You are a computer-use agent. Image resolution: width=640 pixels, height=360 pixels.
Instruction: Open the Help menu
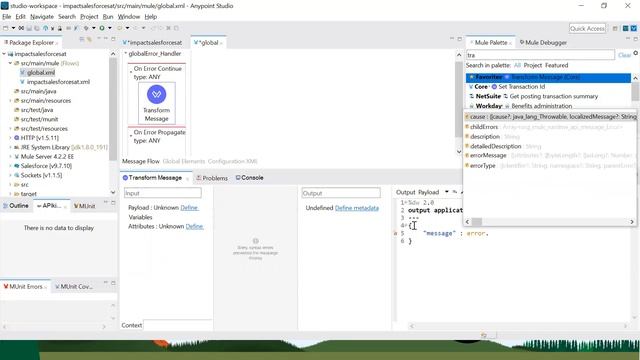151,17
